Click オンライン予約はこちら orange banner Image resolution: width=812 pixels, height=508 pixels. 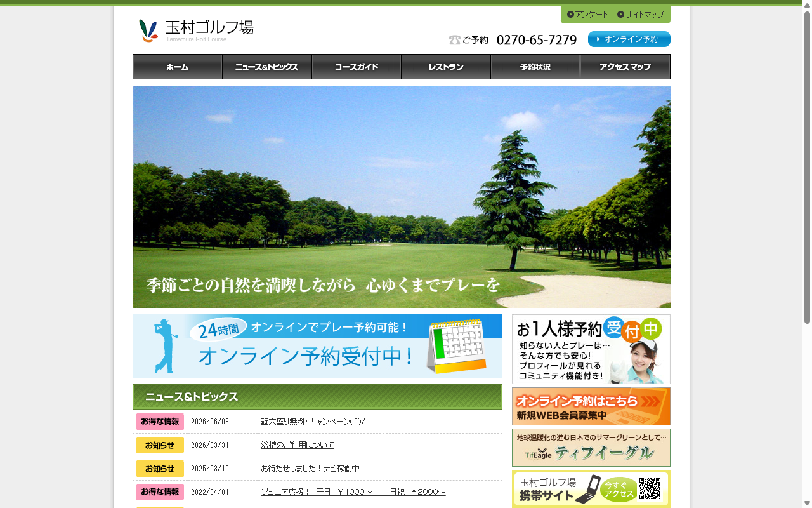coord(591,406)
